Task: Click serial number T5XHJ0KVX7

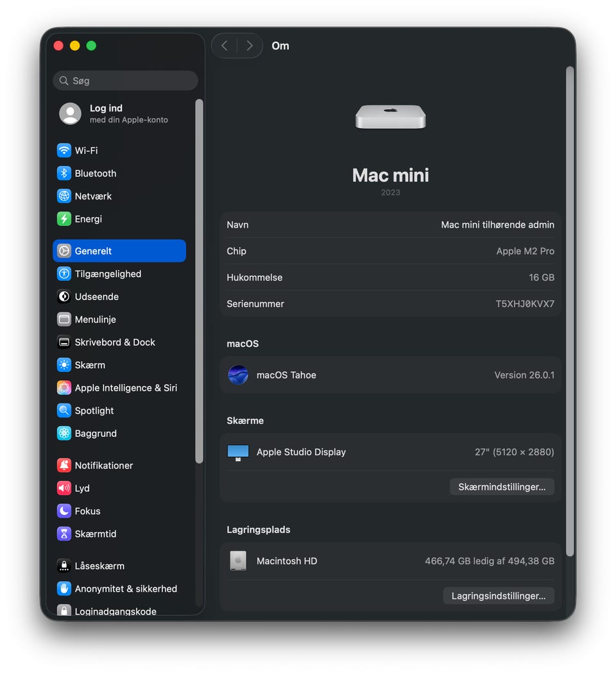Action: [525, 304]
